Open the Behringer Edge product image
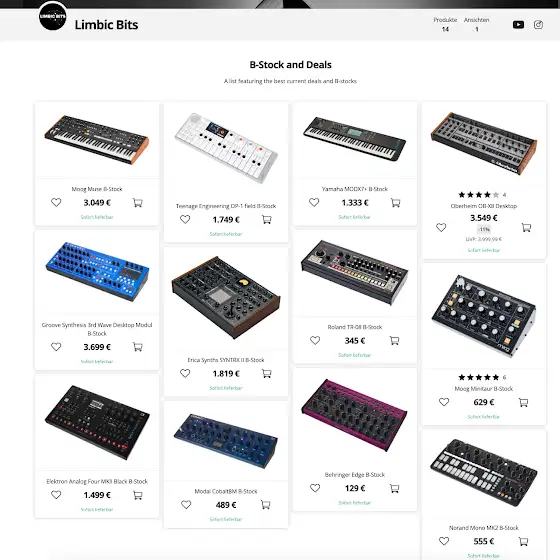Image resolution: width=560 pixels, height=560 pixels. [355, 416]
